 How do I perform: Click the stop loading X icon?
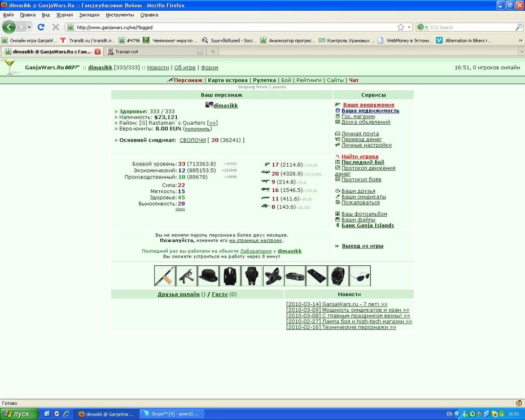tap(55, 27)
